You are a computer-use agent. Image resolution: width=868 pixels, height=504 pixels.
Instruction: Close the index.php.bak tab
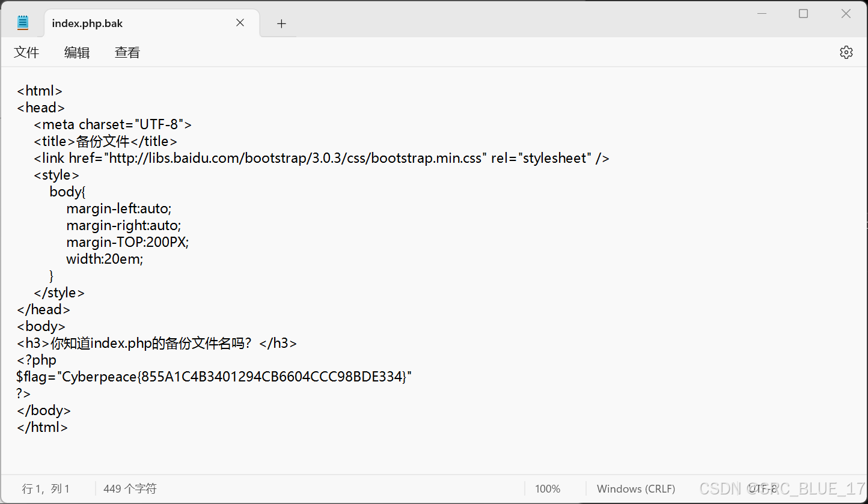pyautogui.click(x=240, y=22)
